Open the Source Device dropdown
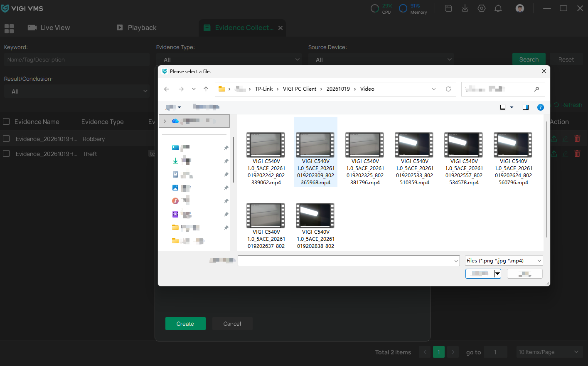This screenshot has width=588, height=366. [381, 59]
